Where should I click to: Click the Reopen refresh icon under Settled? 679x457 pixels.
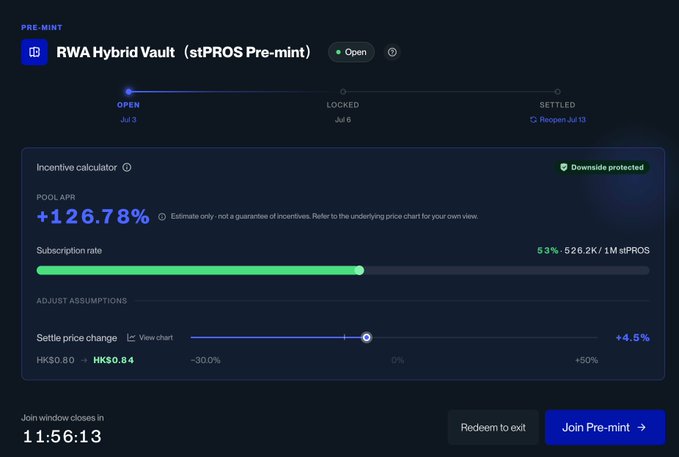point(534,120)
